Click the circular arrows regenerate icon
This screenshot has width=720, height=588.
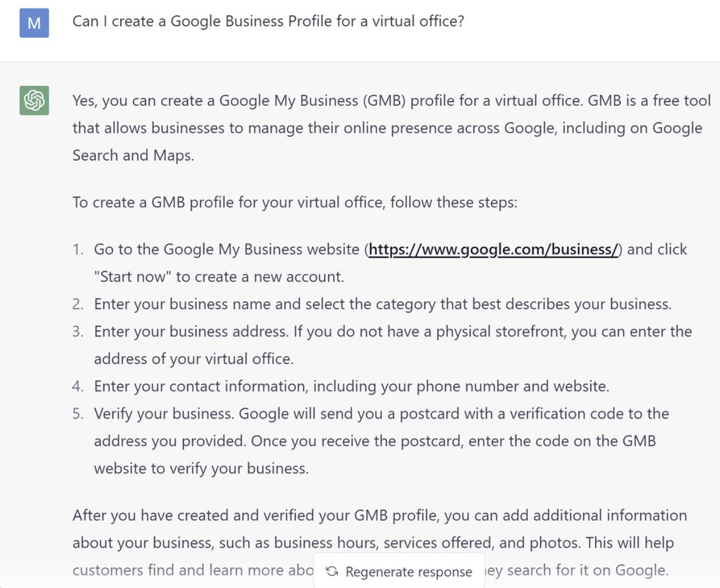tap(332, 571)
